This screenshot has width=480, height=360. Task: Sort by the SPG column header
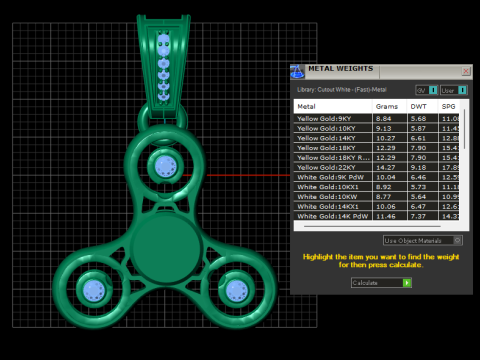[448, 107]
